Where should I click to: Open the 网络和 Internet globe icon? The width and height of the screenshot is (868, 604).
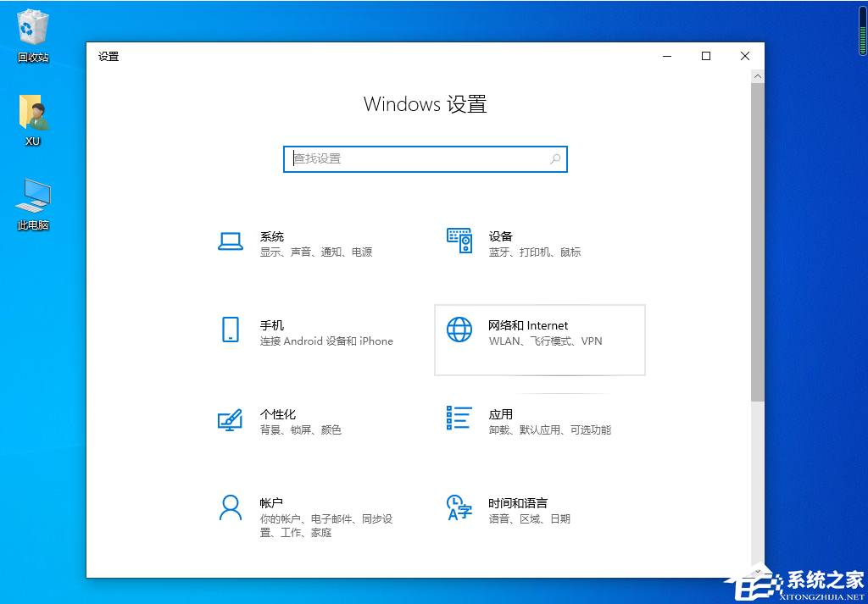(x=459, y=330)
